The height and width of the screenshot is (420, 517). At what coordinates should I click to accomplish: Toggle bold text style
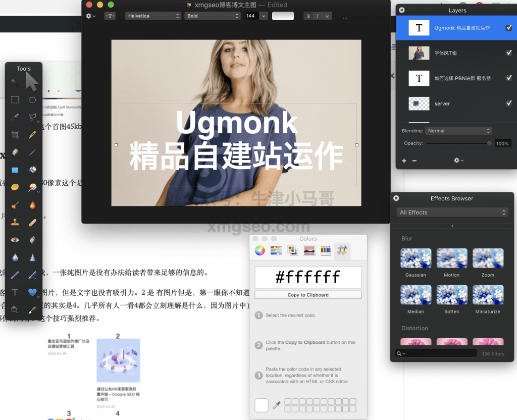click(308, 16)
